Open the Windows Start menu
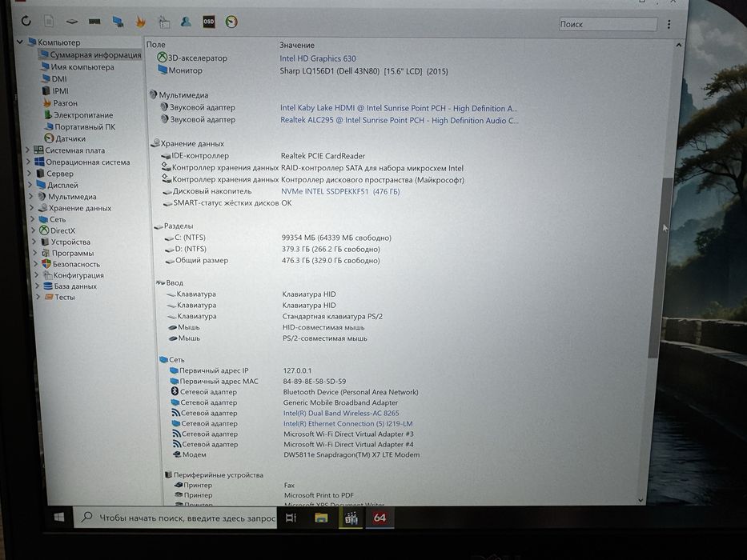 (59, 517)
